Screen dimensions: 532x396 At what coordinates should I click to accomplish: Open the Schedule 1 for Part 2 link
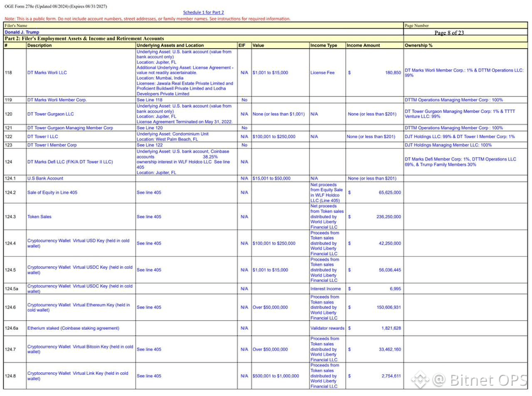[203, 12]
